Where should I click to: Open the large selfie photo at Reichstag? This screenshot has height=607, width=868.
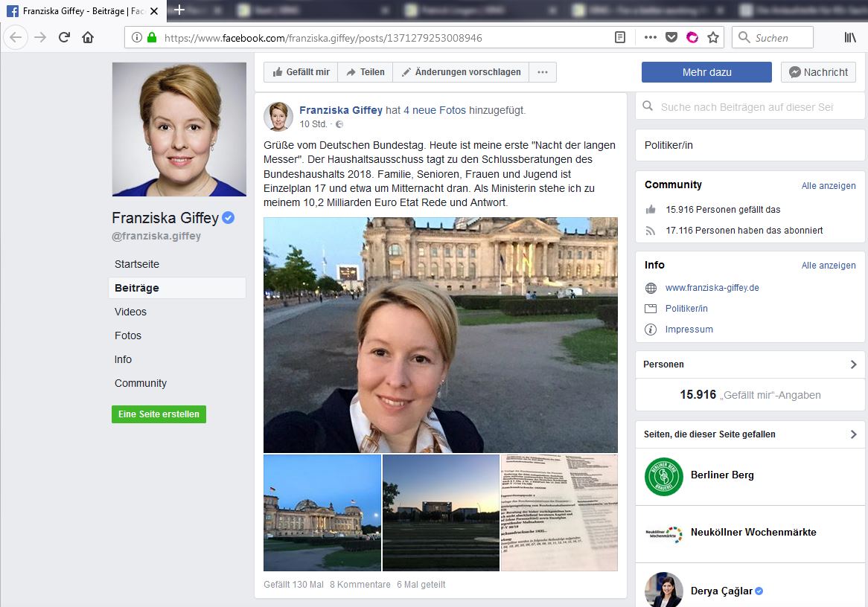[x=441, y=335]
